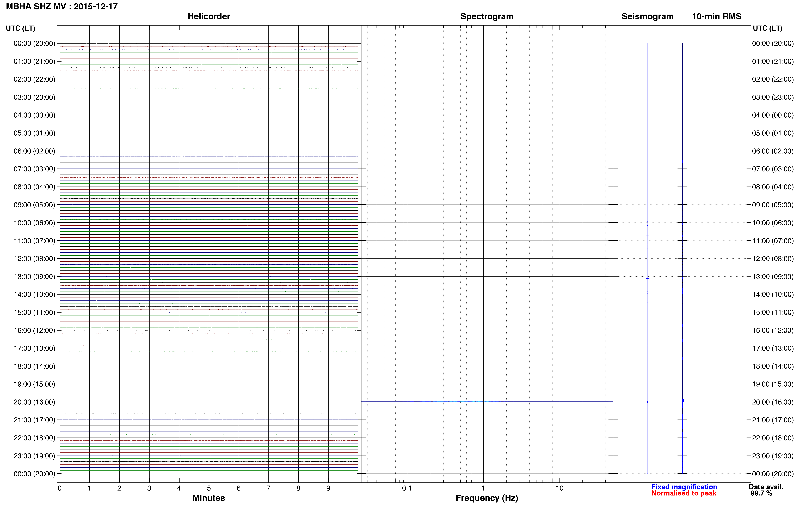Click right-axis time label '18:00 (14:00)'
Screen dimensions: 812x508
[x=773, y=366]
